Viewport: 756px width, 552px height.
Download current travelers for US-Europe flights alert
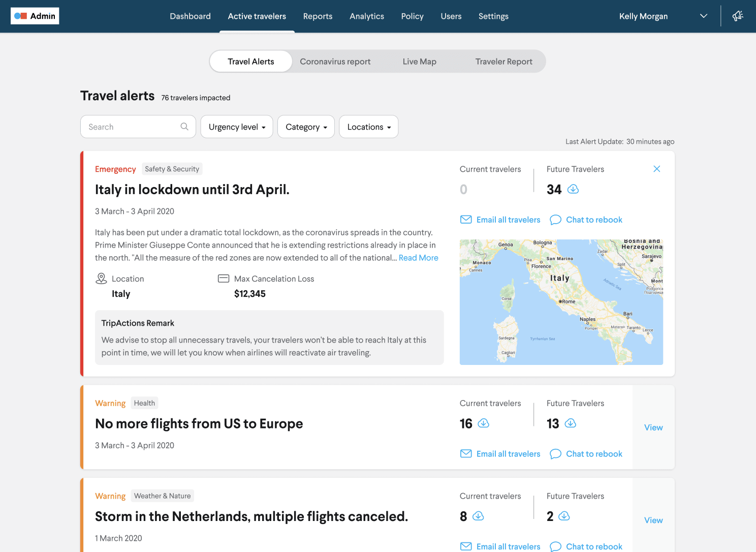coord(484,423)
